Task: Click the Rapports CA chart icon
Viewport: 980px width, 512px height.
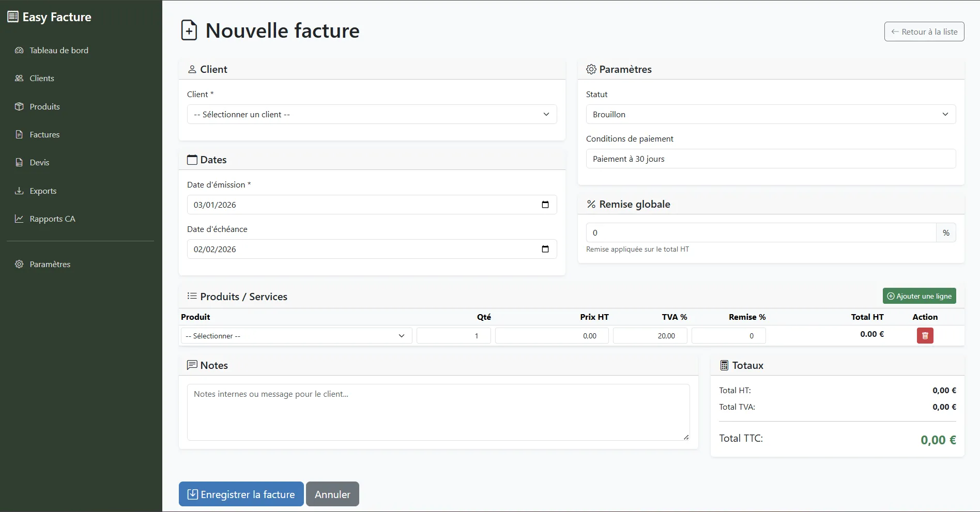Action: 19,219
